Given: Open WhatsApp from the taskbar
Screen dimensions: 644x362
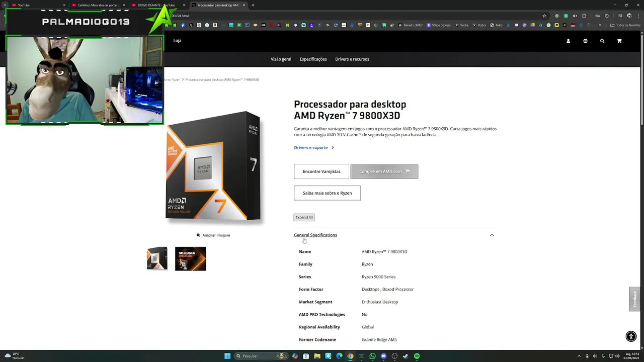Looking at the screenshot, I should (x=372, y=356).
